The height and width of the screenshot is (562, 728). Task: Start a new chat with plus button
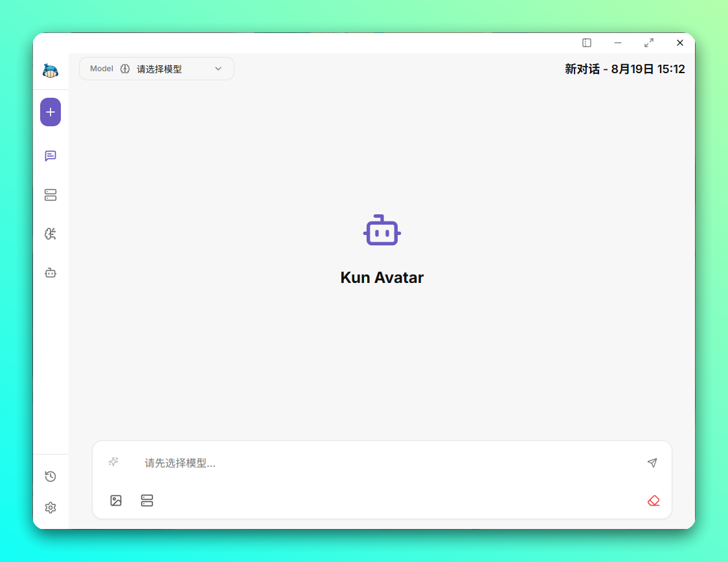[x=51, y=112]
